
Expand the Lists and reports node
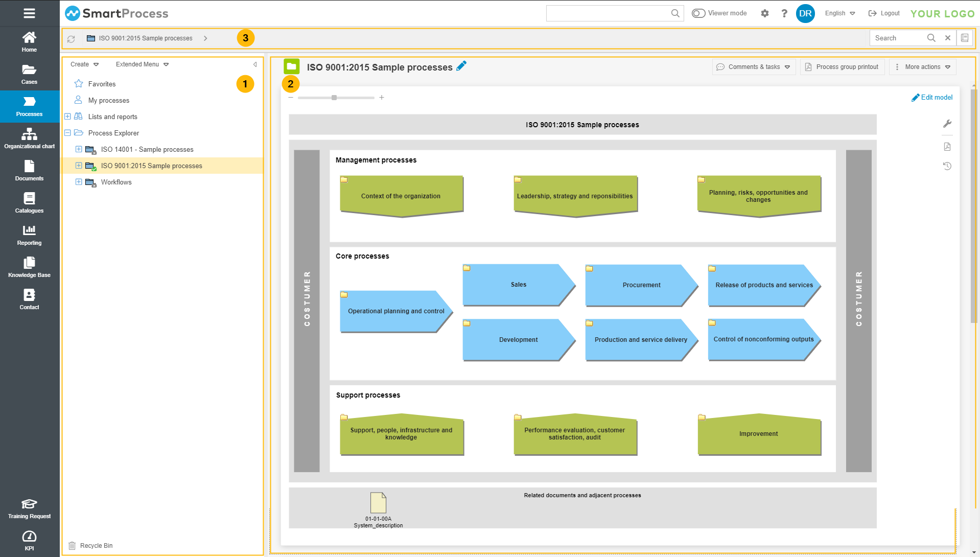67,117
